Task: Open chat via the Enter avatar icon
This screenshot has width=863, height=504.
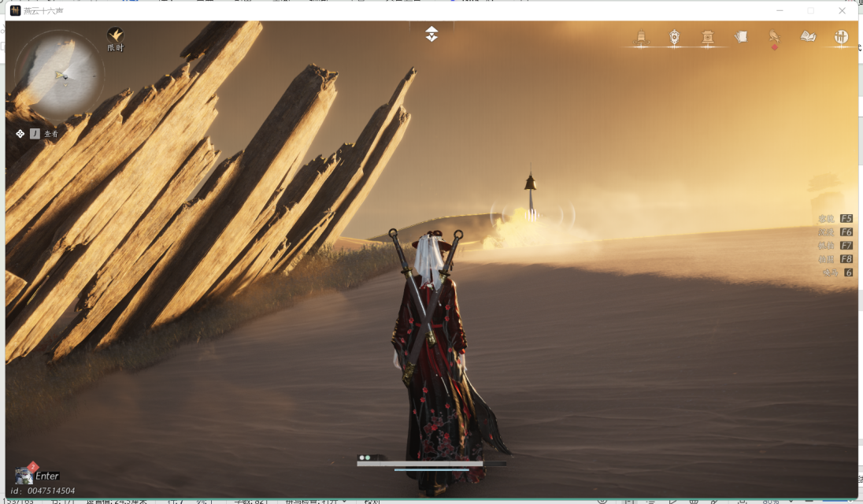Action: 25,475
